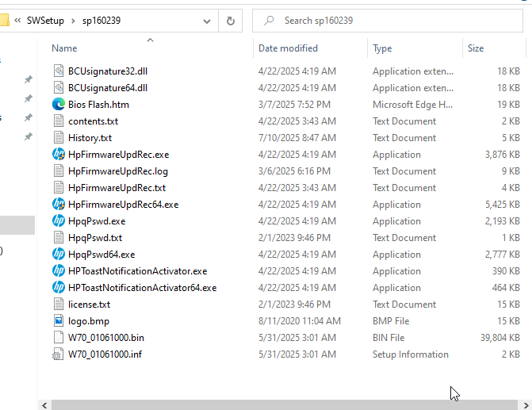Click the horizontal scrollbar thumb

click(x=285, y=405)
